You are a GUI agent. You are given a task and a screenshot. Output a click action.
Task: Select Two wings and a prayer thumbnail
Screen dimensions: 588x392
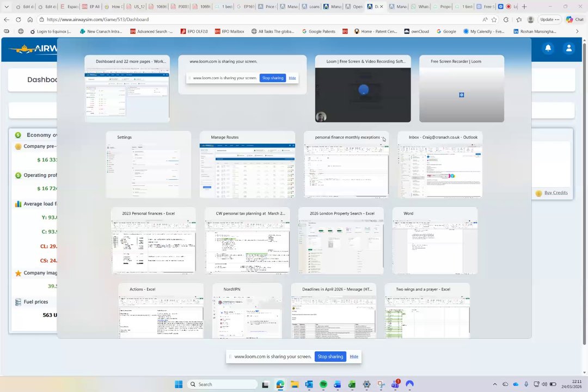pos(427,311)
